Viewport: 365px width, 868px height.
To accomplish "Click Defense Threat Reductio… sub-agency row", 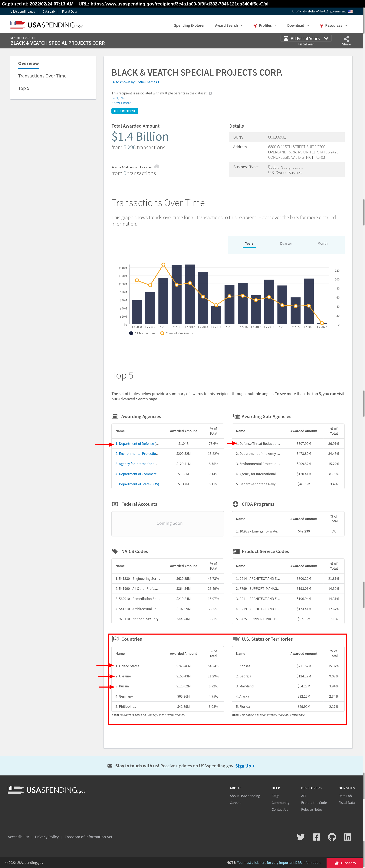I will pyautogui.click(x=288, y=444).
